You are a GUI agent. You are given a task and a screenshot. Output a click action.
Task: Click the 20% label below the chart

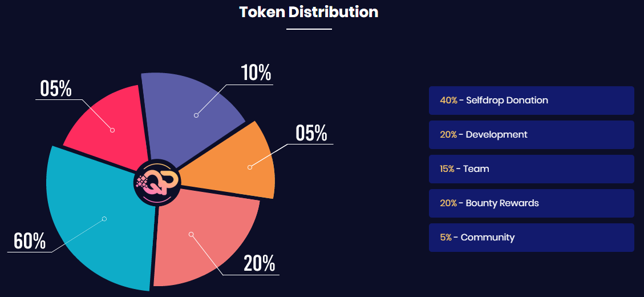pyautogui.click(x=260, y=263)
